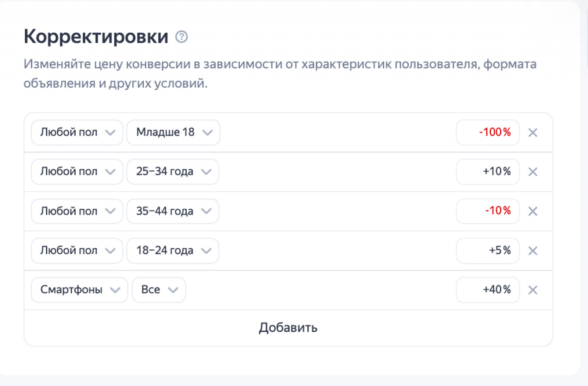Expand the 25–34 года age dropdown

point(173,172)
